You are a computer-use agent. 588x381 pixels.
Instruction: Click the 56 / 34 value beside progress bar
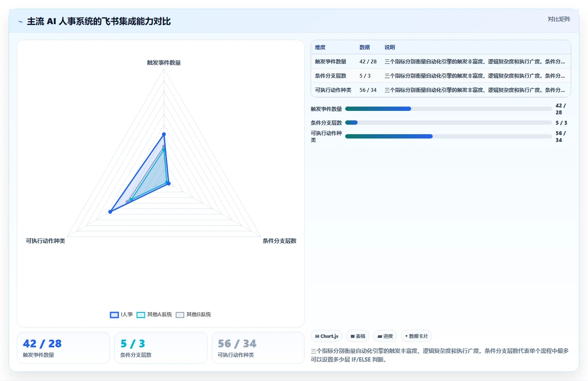click(x=561, y=136)
